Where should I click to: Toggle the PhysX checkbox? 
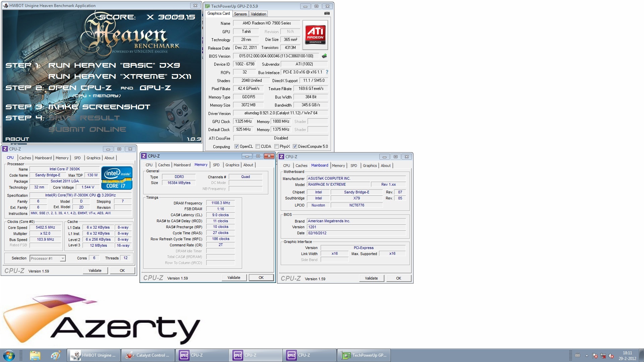pyautogui.click(x=276, y=146)
